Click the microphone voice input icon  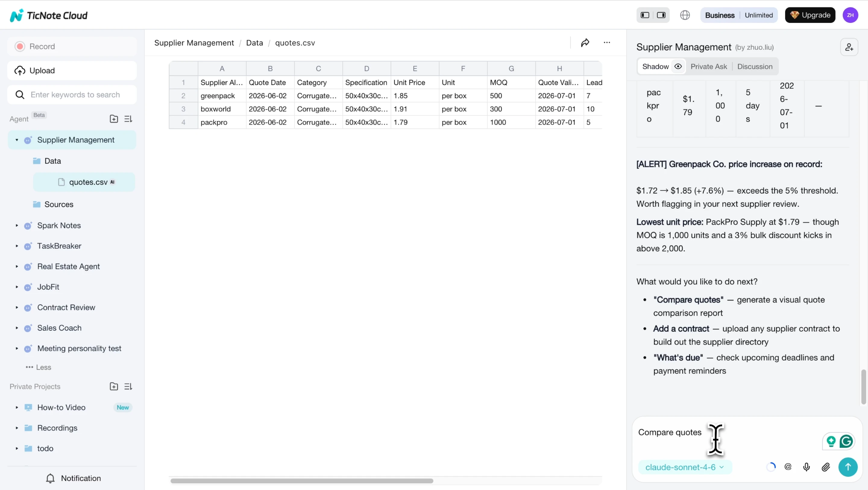[x=806, y=467]
